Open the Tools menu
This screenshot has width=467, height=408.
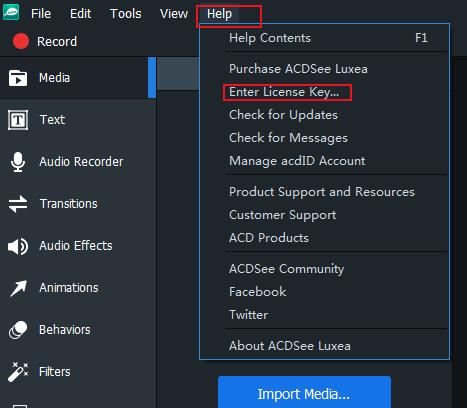[126, 14]
